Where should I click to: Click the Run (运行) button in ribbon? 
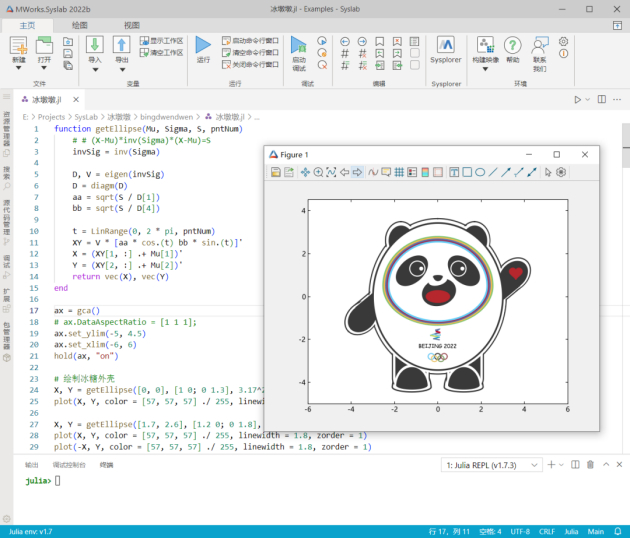coord(203,49)
